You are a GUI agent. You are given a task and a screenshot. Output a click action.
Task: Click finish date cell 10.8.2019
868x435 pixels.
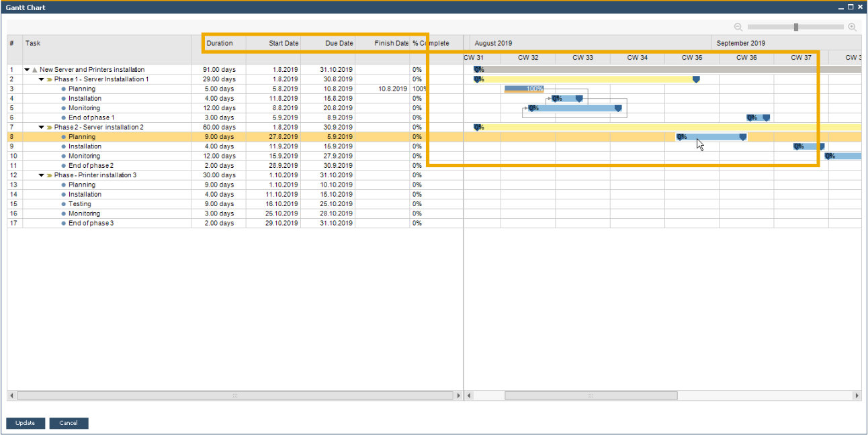(382, 89)
